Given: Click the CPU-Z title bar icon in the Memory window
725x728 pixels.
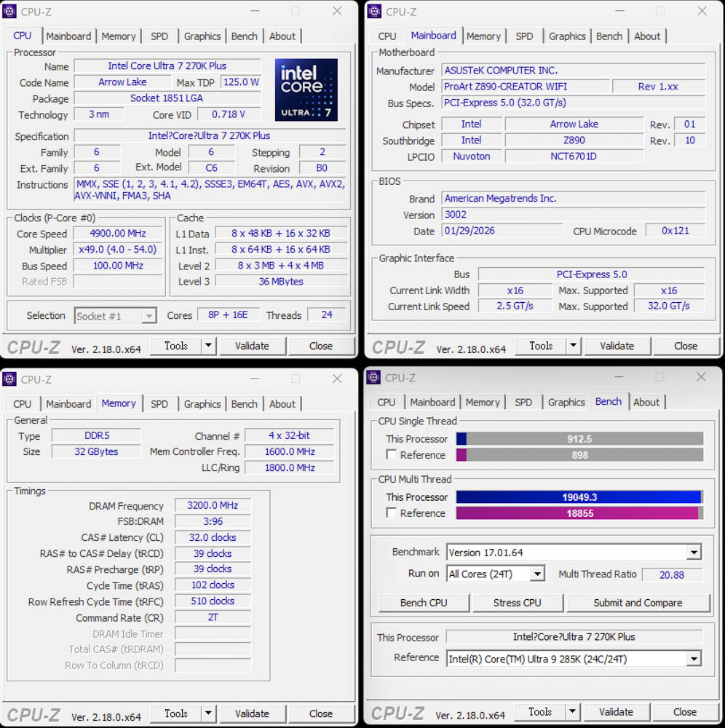Looking at the screenshot, I should 10,379.
